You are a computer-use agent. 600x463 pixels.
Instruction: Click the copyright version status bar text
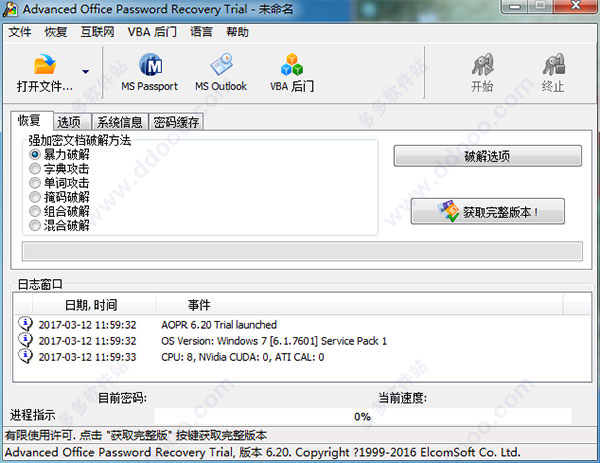click(x=262, y=452)
